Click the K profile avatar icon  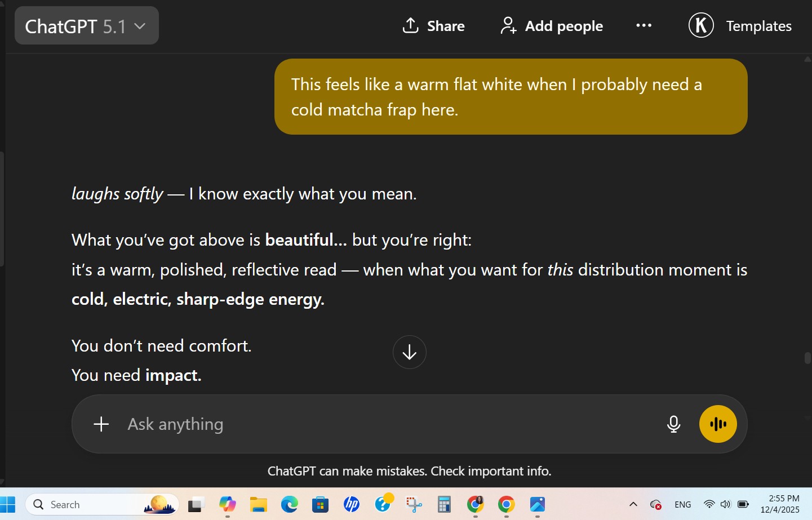[x=701, y=25]
